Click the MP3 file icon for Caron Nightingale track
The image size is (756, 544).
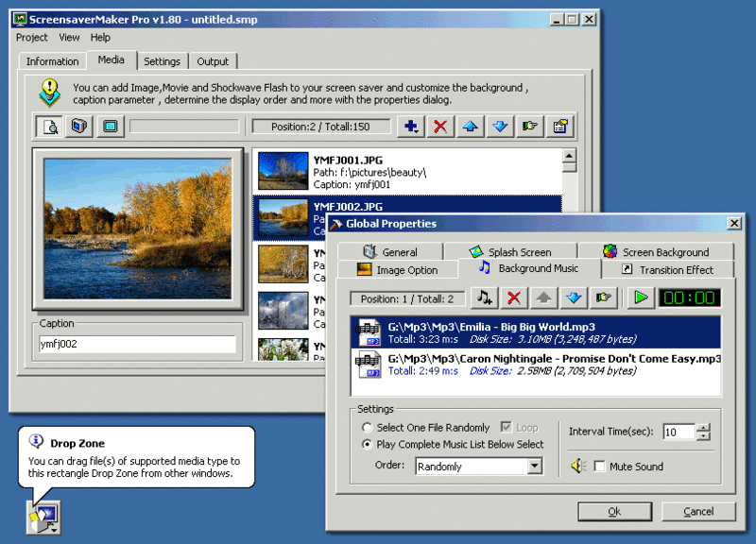(368, 364)
